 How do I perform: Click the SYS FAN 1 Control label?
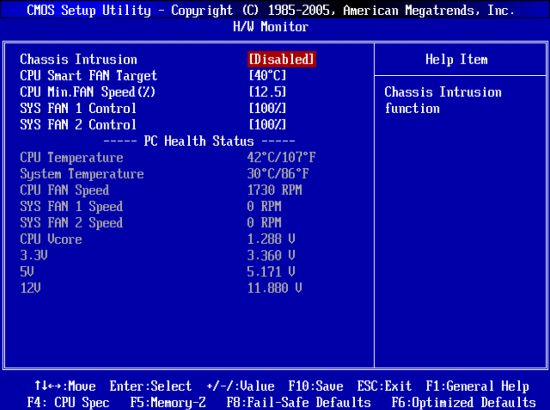78,108
